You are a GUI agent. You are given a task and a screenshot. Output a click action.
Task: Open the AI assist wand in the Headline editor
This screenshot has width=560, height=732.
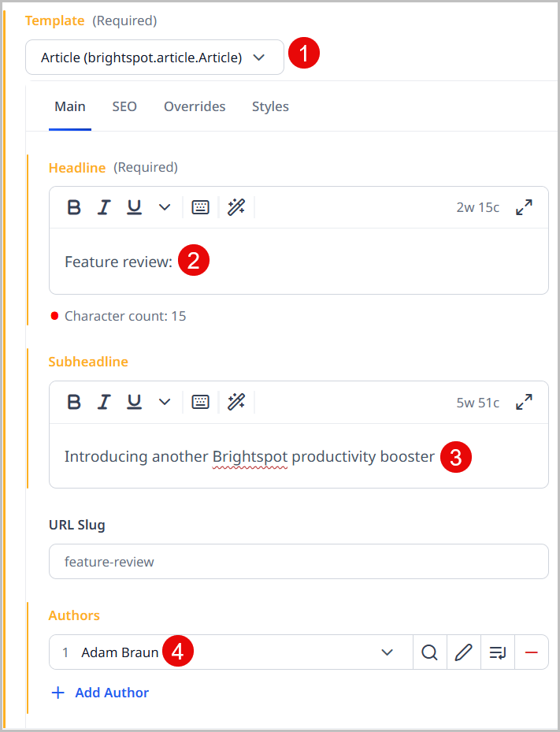(236, 207)
